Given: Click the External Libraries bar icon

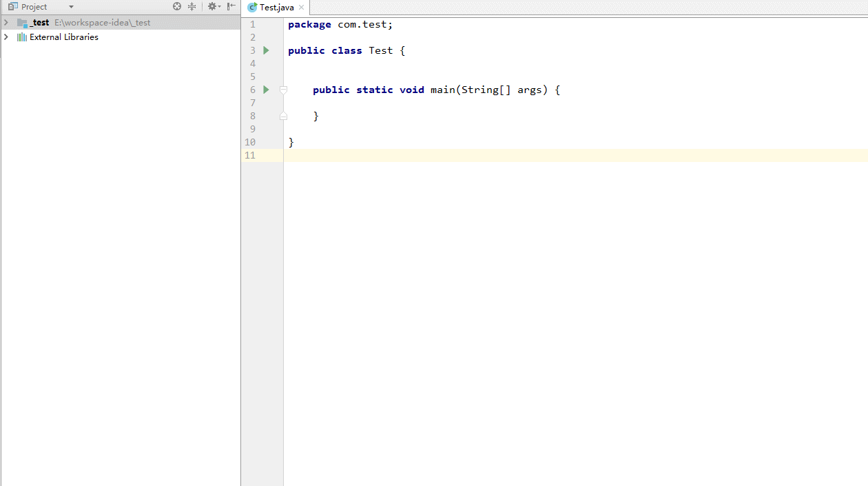Looking at the screenshot, I should coord(22,37).
